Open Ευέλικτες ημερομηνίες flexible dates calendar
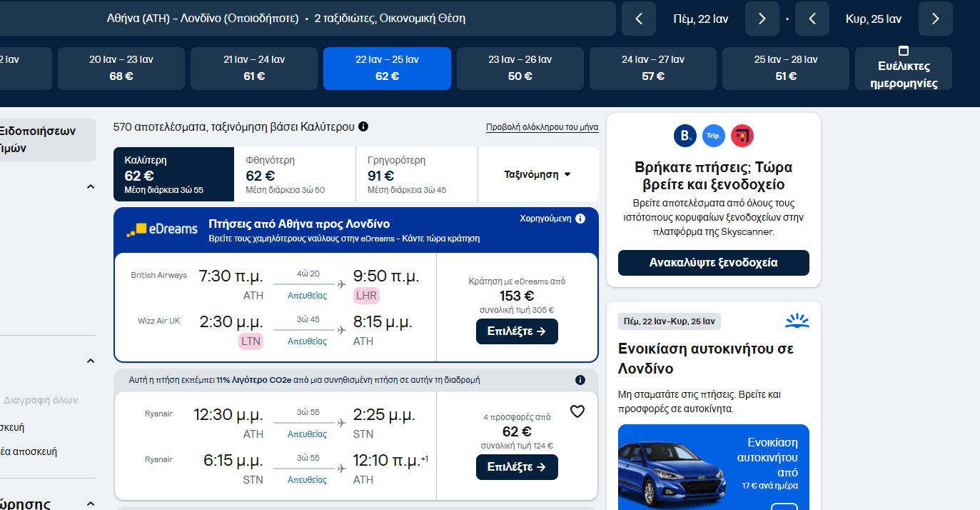 click(903, 69)
